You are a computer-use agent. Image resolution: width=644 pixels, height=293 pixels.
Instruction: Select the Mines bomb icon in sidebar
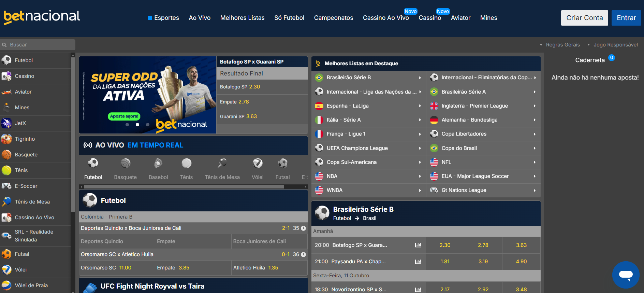[6, 108]
